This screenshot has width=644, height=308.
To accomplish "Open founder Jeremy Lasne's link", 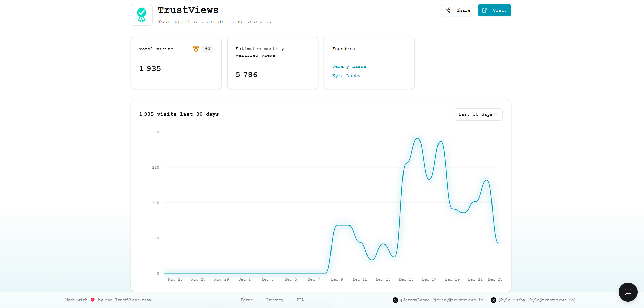I will pyautogui.click(x=349, y=66).
